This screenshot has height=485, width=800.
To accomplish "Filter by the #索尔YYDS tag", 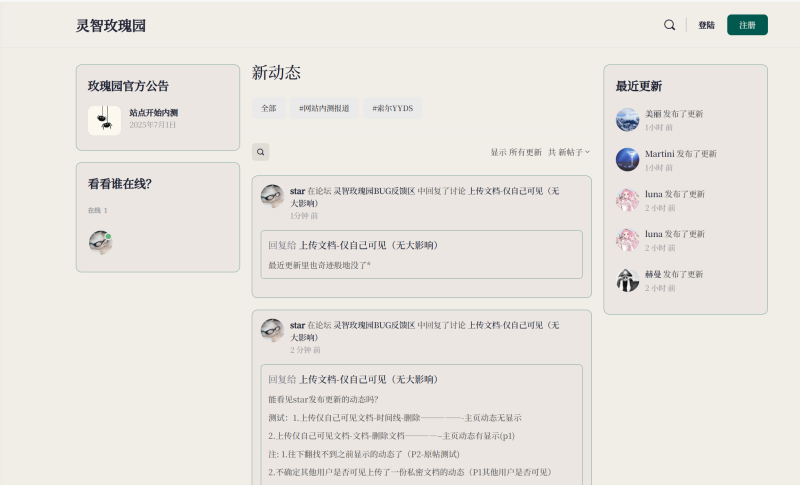I will point(392,108).
